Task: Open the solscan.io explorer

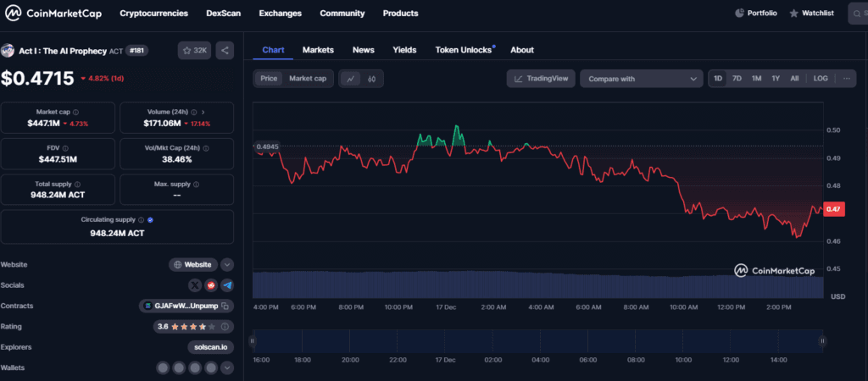Action: click(211, 347)
